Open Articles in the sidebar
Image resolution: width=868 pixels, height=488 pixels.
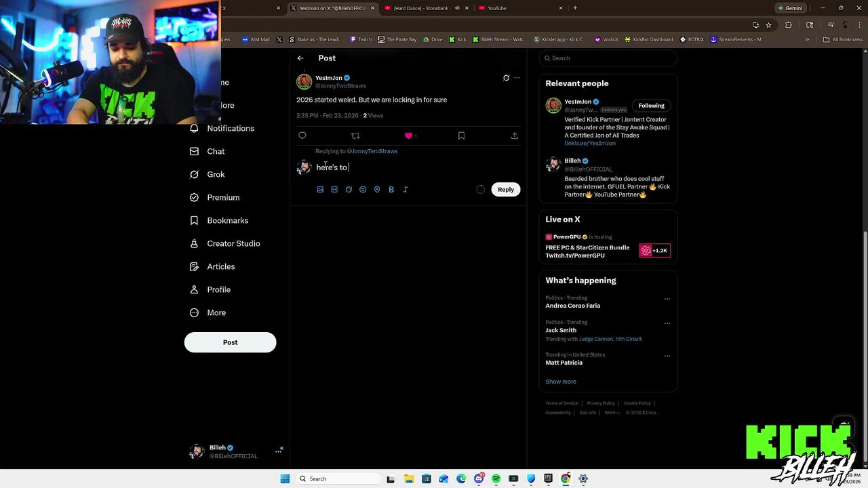[212, 266]
